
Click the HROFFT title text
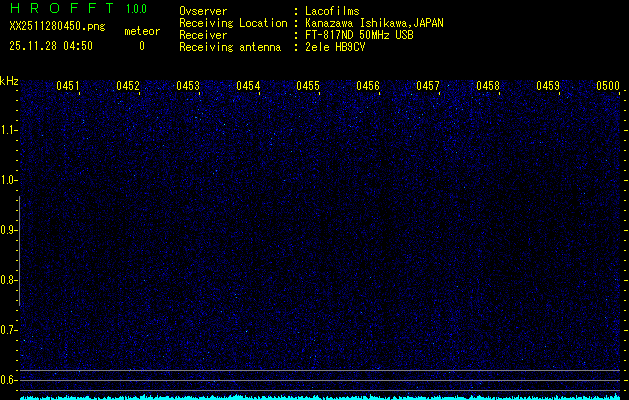tap(60, 10)
